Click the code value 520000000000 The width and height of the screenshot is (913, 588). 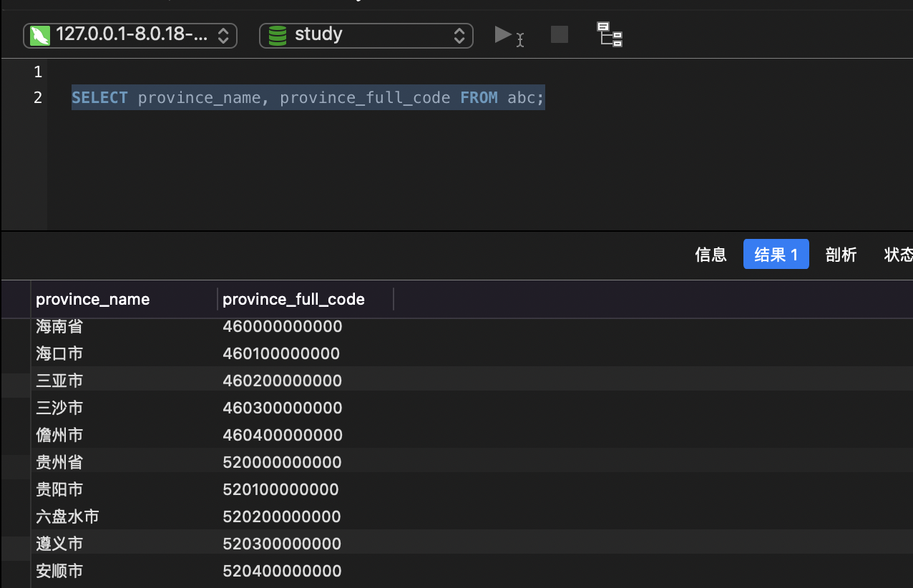pos(283,462)
